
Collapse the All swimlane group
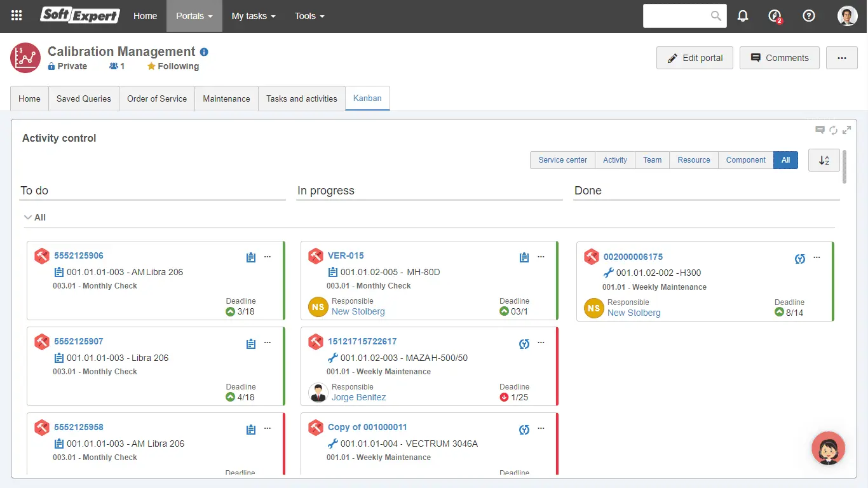tap(28, 217)
